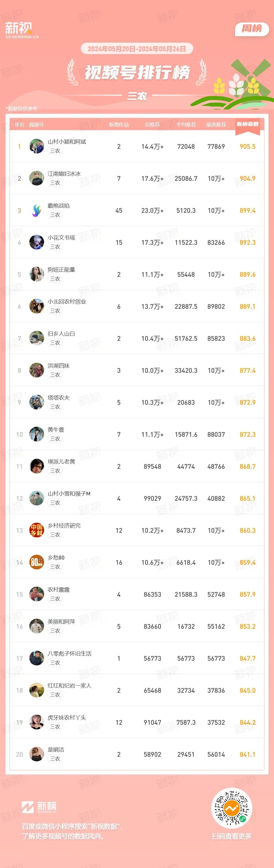Click the 周榜 badge
274x868 pixels.
pyautogui.click(x=252, y=29)
